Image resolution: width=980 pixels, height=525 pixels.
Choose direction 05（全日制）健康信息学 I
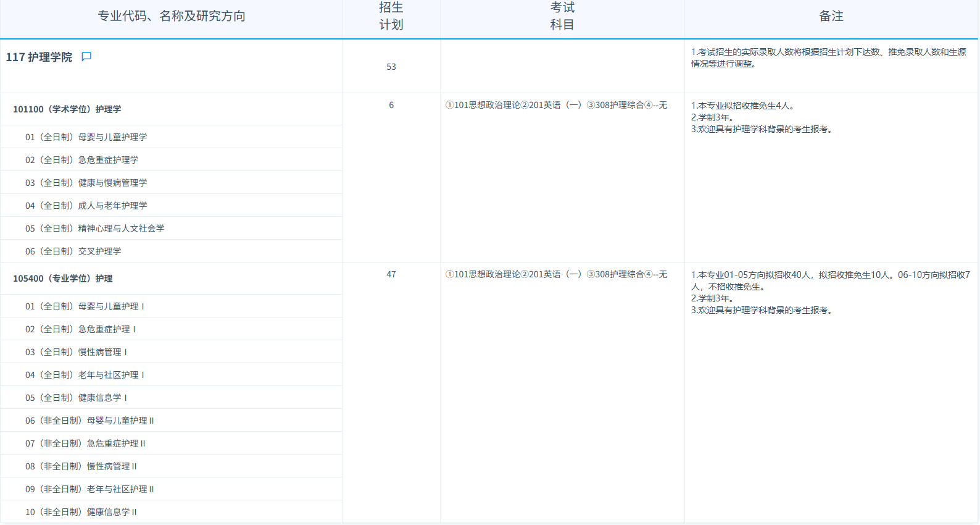click(76, 398)
